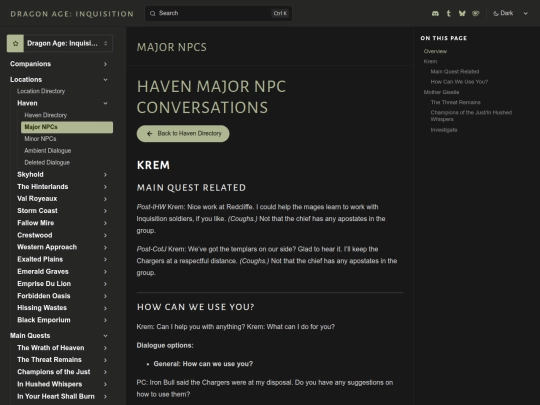This screenshot has height=405, width=540.
Task: Click the star icon beside Dragon Age: Inquisi...
Action: [15, 43]
